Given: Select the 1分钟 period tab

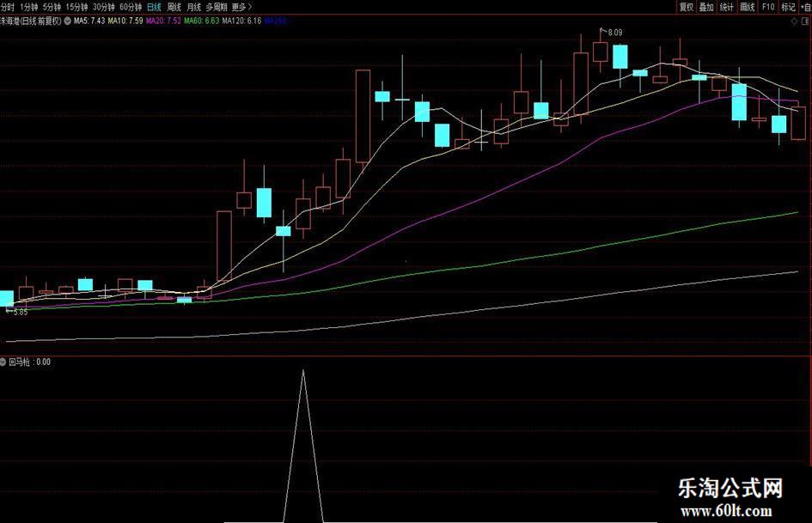Looking at the screenshot, I should (x=29, y=7).
